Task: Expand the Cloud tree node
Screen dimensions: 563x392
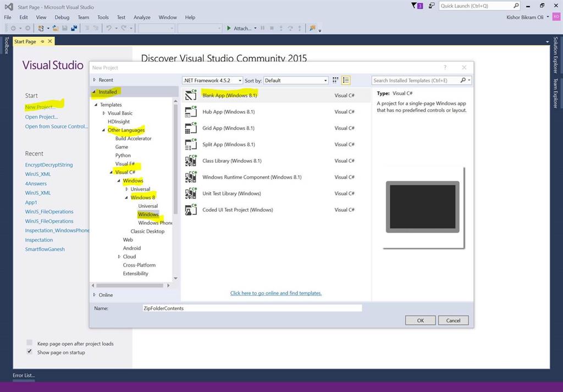Action: [x=119, y=257]
